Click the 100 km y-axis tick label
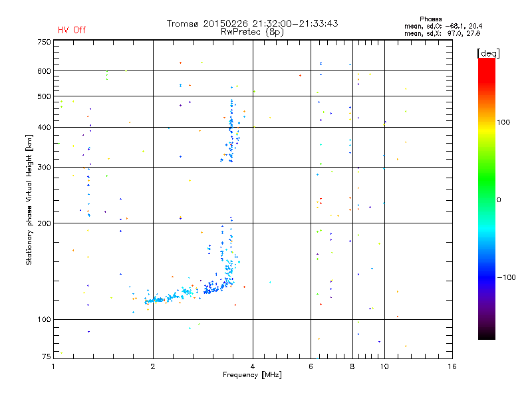 point(44,320)
